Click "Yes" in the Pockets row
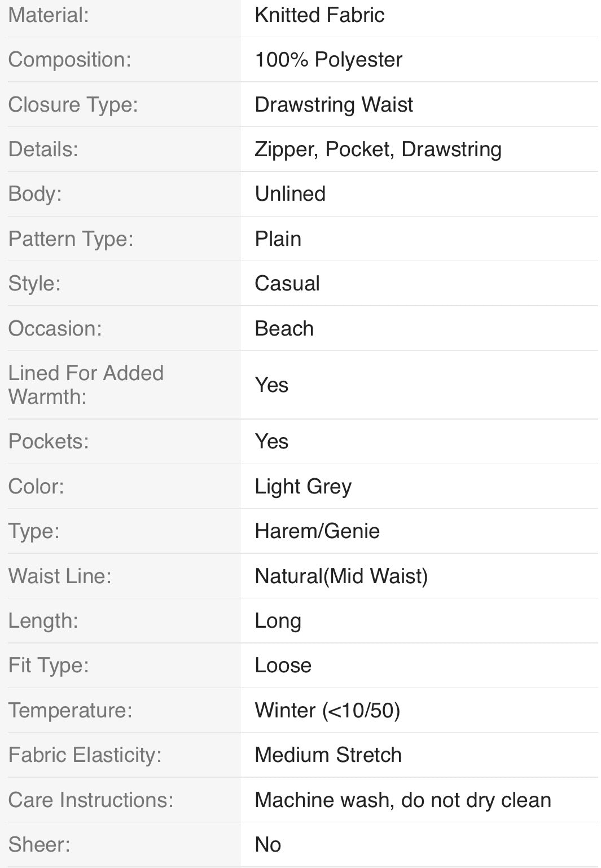 [x=271, y=442]
